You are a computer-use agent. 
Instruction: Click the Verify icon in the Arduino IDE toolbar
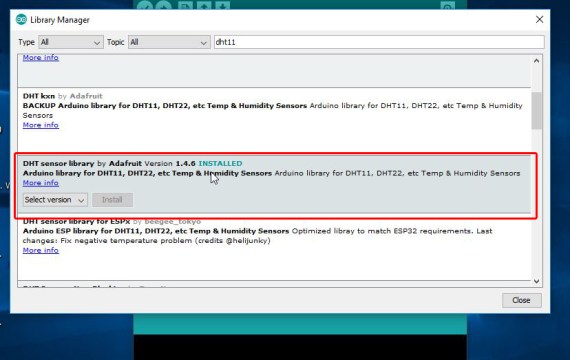144,5
